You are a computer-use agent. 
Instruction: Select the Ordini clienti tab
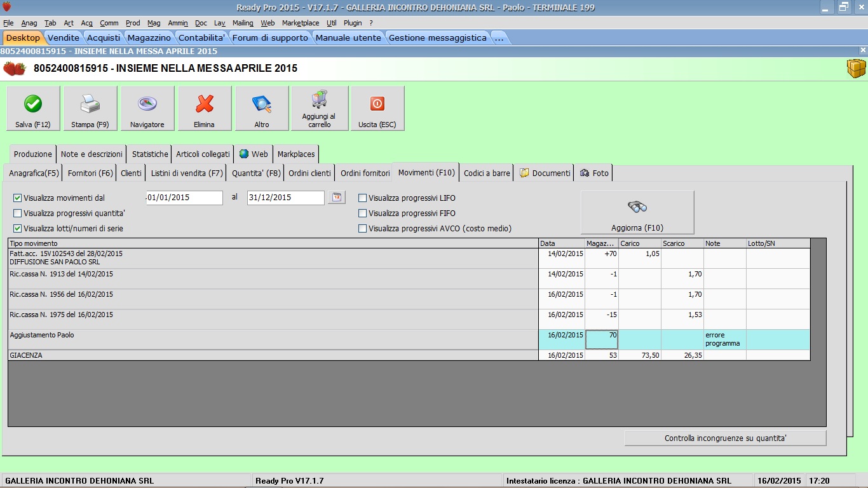(309, 173)
